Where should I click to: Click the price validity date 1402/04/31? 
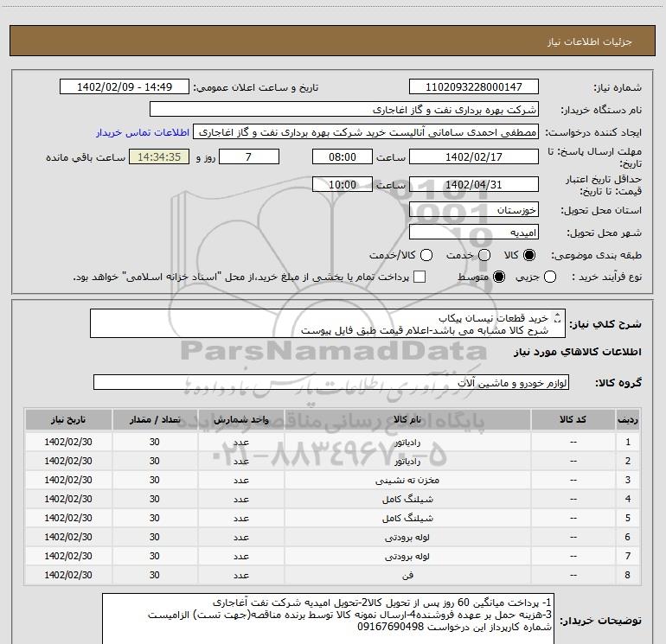(x=474, y=185)
